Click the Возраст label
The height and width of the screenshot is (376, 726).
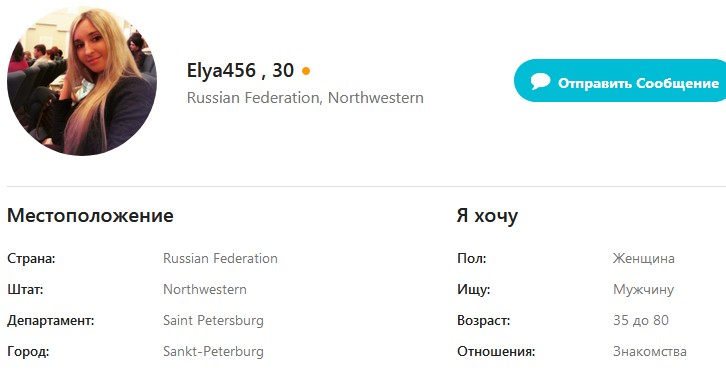[483, 321]
